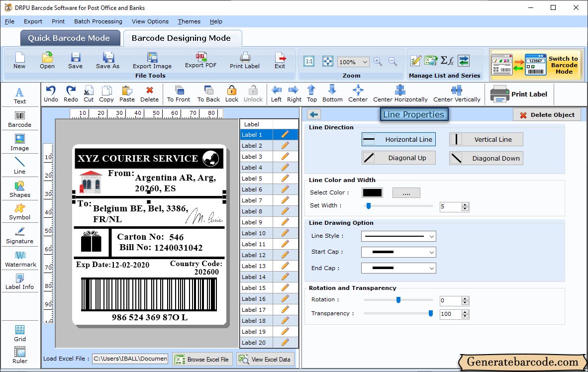Set zoom to 1:1 actual size
The height and width of the screenshot is (372, 588).
(309, 61)
